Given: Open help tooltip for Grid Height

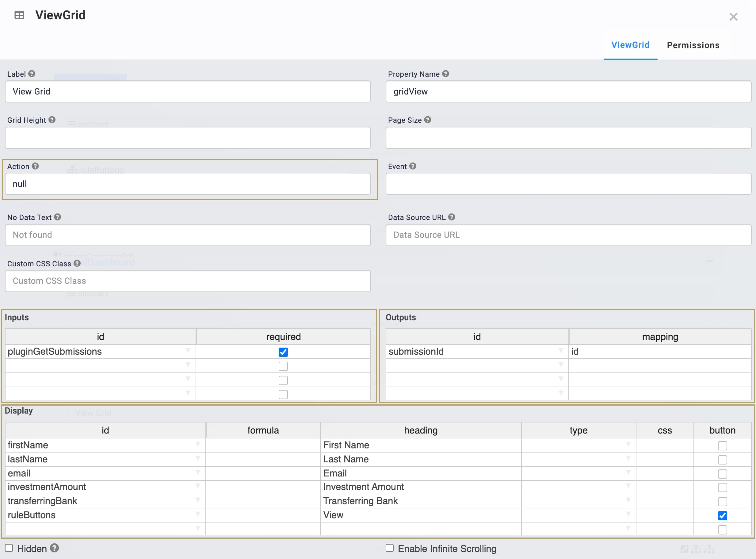Looking at the screenshot, I should (52, 120).
